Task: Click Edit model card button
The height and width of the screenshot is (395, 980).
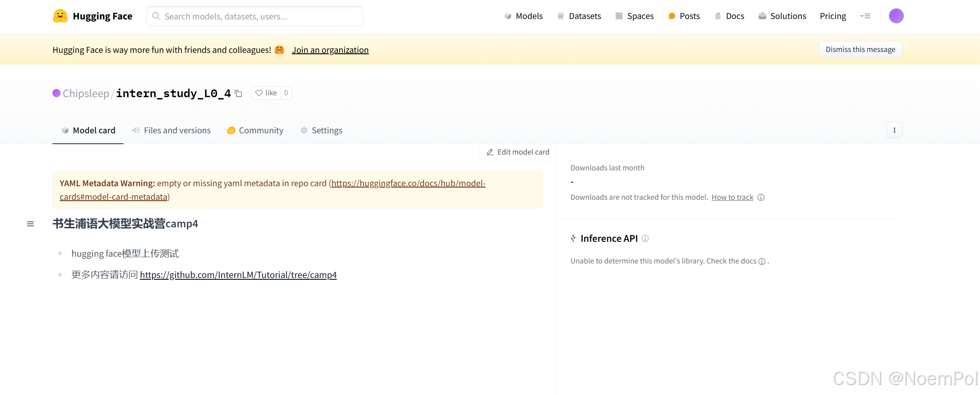Action: [518, 152]
